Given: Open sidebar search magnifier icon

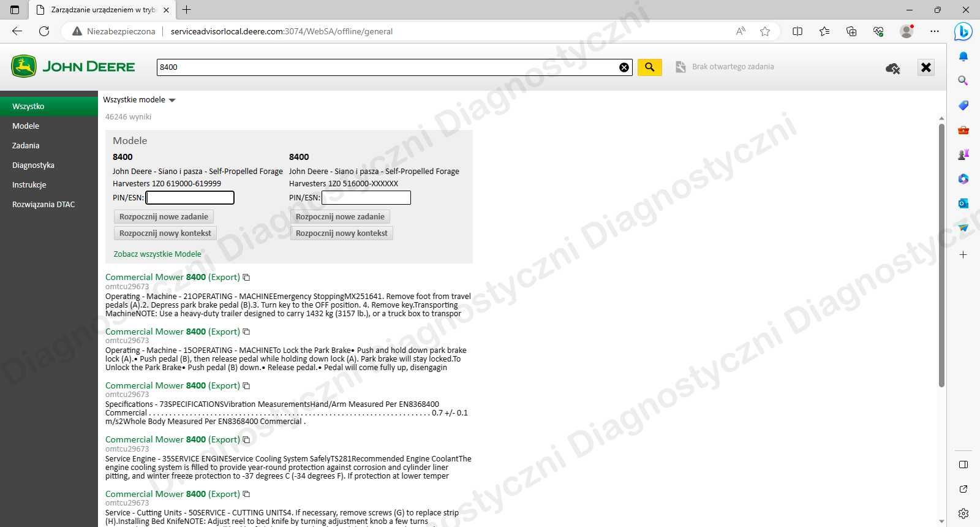Looking at the screenshot, I should click(x=963, y=81).
